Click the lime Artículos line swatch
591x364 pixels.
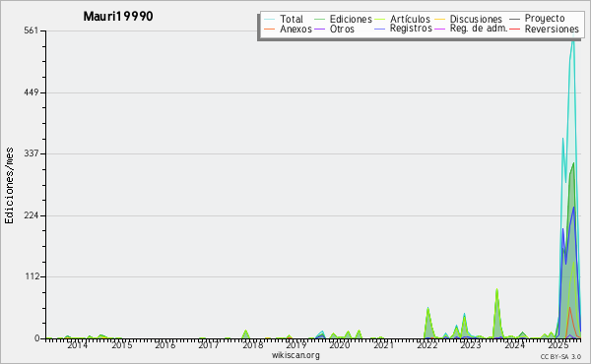379,19
